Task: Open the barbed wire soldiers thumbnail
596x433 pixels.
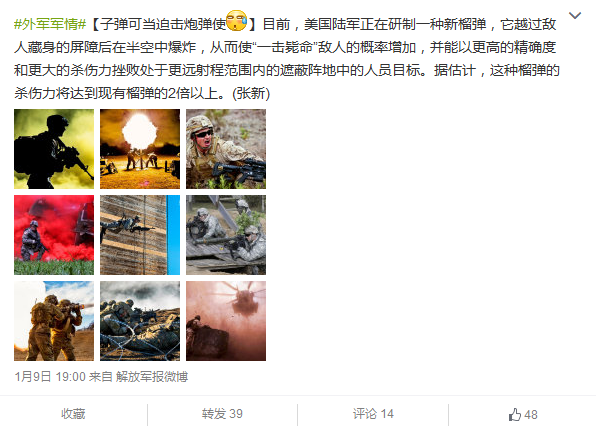Action: (140, 321)
